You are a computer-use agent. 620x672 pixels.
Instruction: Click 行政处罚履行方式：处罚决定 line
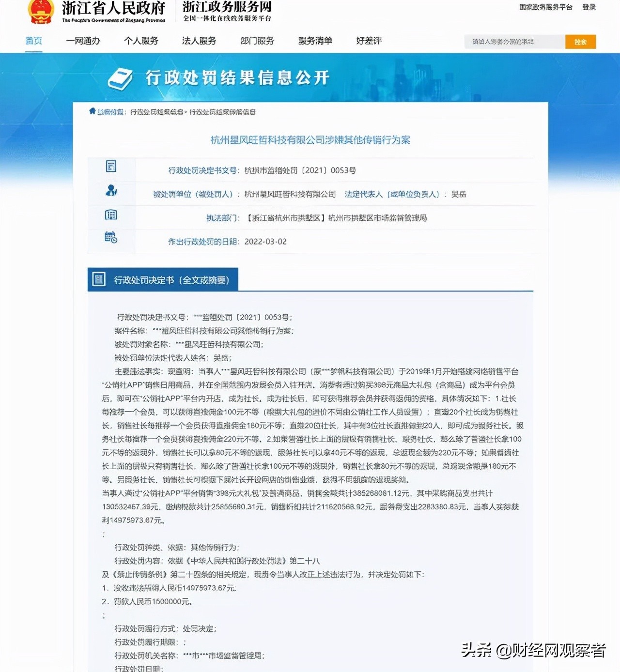[165, 628]
